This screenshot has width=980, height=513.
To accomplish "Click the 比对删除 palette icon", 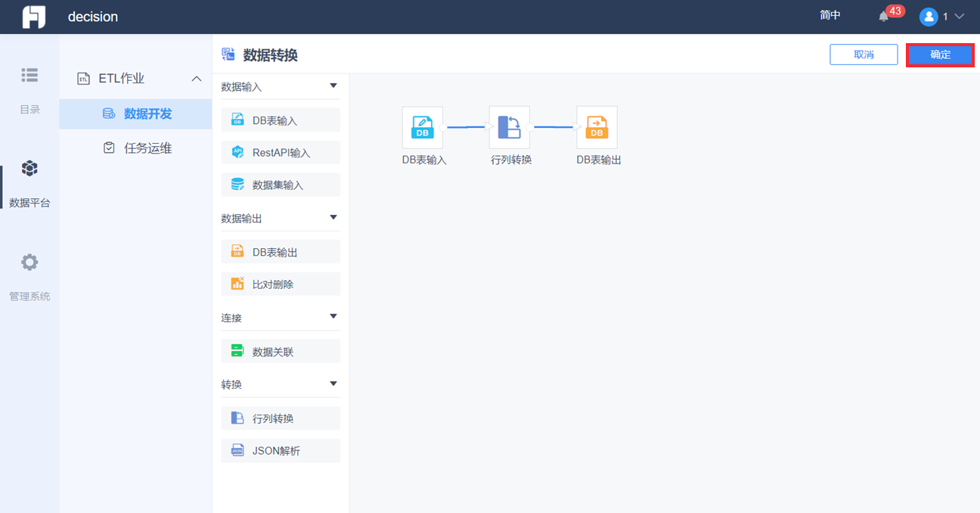I will [237, 284].
